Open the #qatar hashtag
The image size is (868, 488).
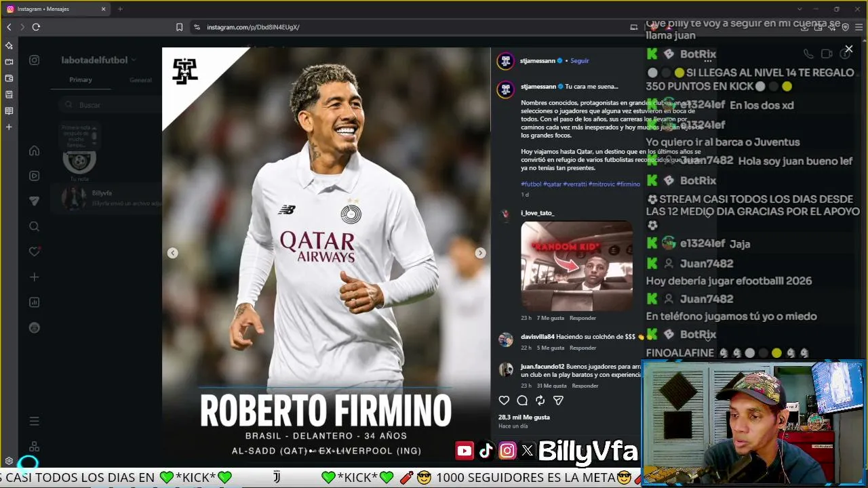click(552, 184)
